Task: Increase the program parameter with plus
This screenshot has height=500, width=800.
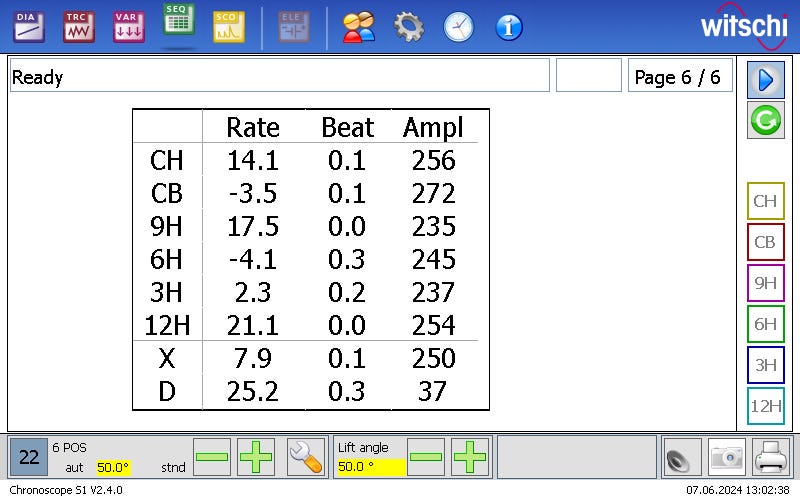Action: (256, 457)
